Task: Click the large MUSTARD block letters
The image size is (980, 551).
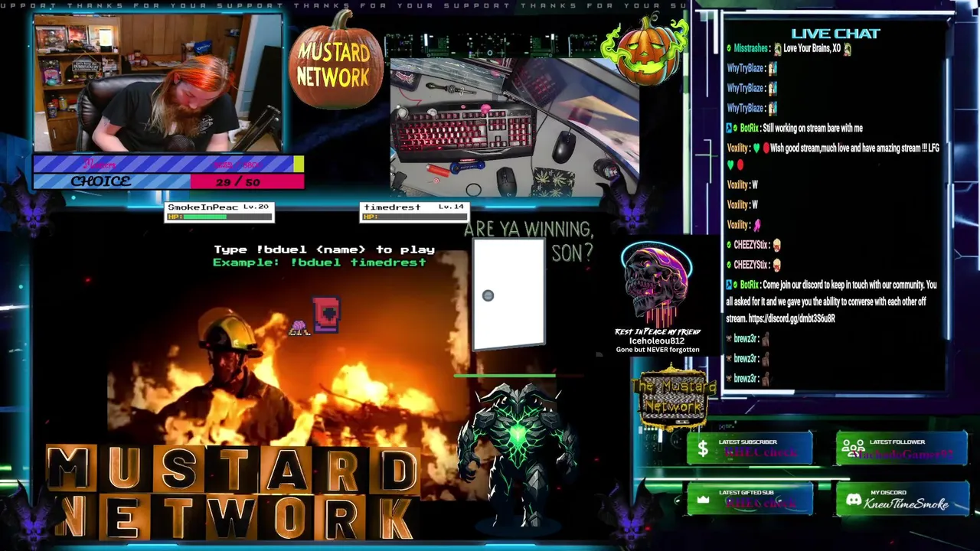Action: tap(233, 468)
